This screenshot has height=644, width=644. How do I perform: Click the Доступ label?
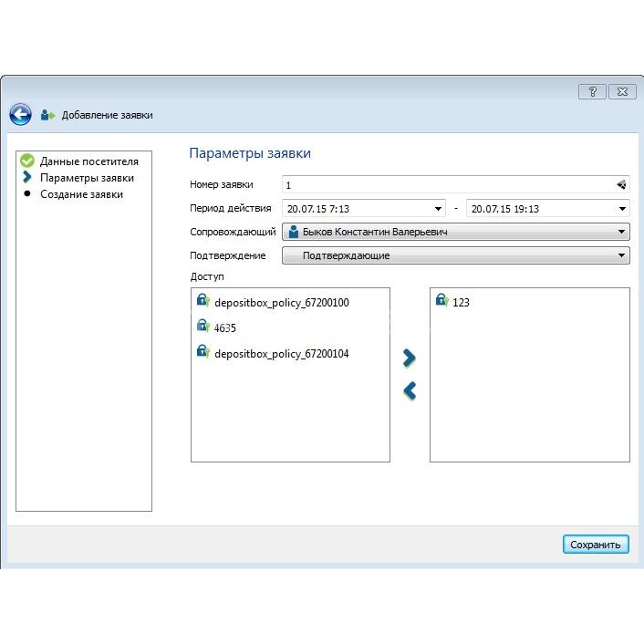click(x=206, y=276)
